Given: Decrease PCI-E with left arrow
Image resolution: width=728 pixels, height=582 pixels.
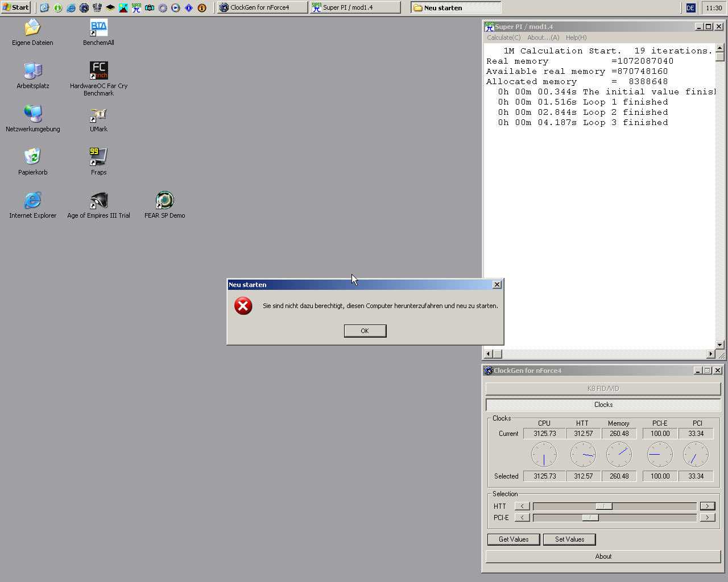Looking at the screenshot, I should (x=522, y=517).
